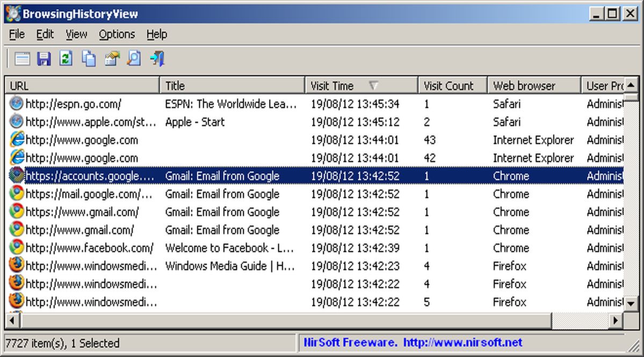Open Properties toolbar icon
644x357 pixels.
[x=112, y=59]
